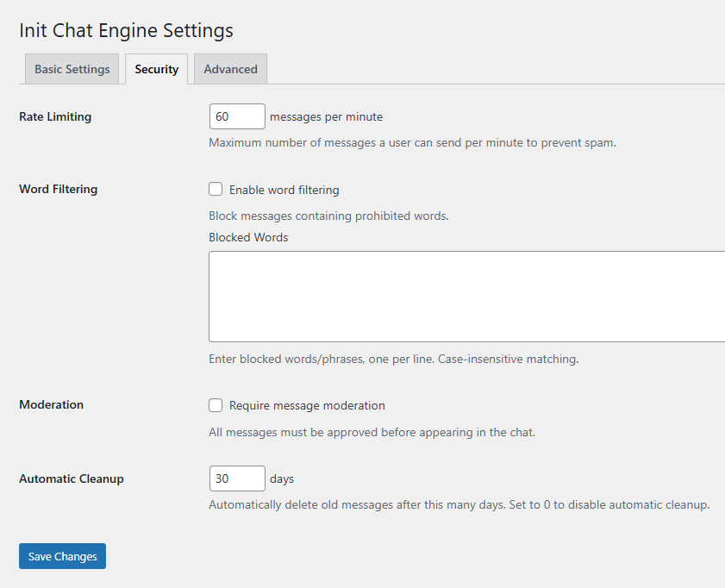Click inside the Rate Limiting number field
This screenshot has width=725, height=588.
point(236,116)
